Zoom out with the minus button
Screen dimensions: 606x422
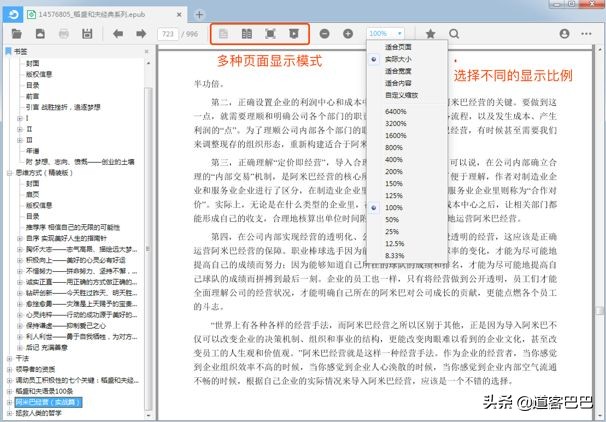324,34
